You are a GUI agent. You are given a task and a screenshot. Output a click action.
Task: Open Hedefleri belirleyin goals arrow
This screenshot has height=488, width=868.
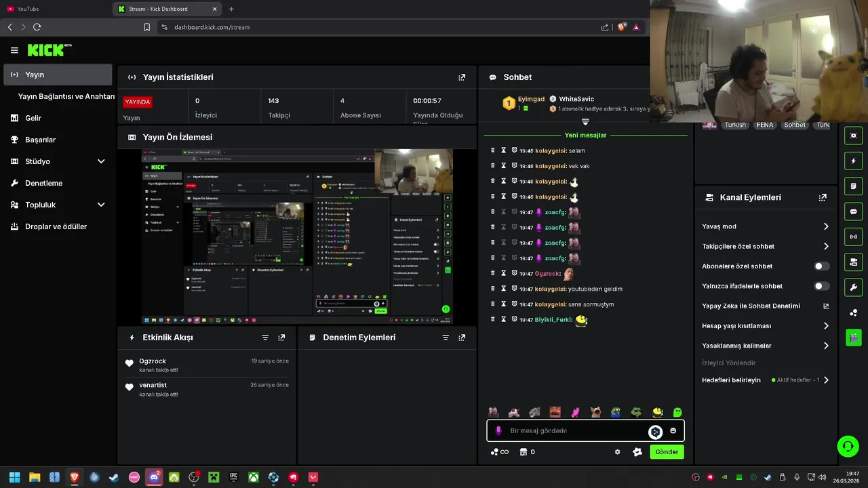coord(826,380)
